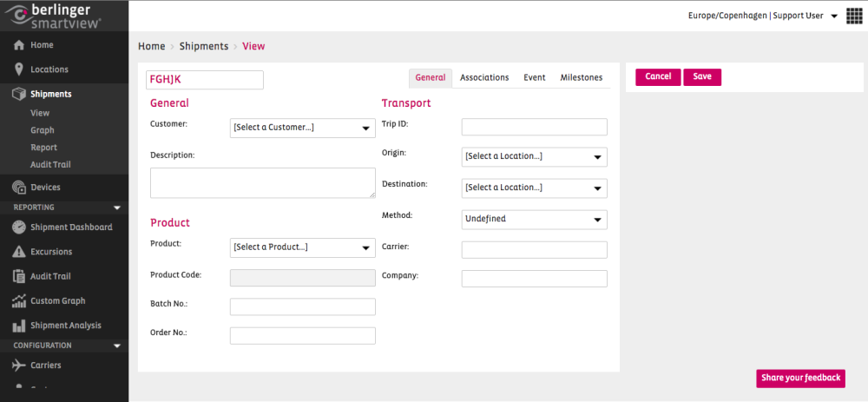
Task: Expand the Origin location dropdown
Action: pyautogui.click(x=534, y=157)
